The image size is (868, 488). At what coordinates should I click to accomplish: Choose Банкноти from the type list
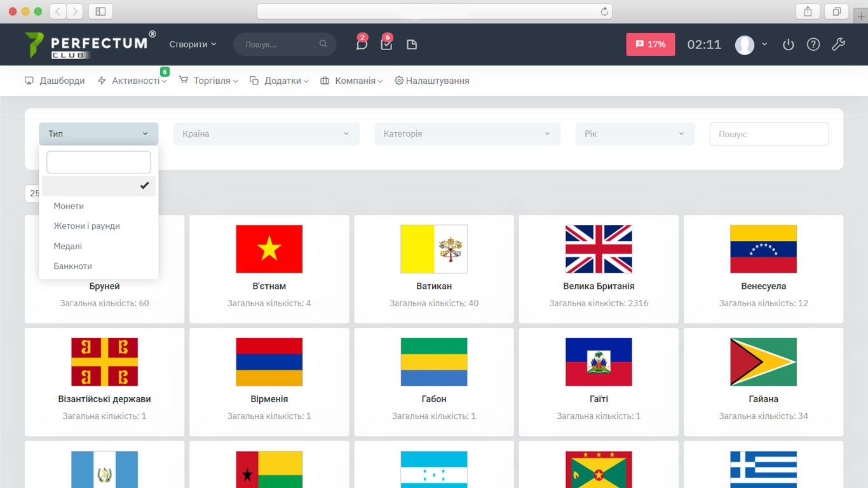[72, 266]
